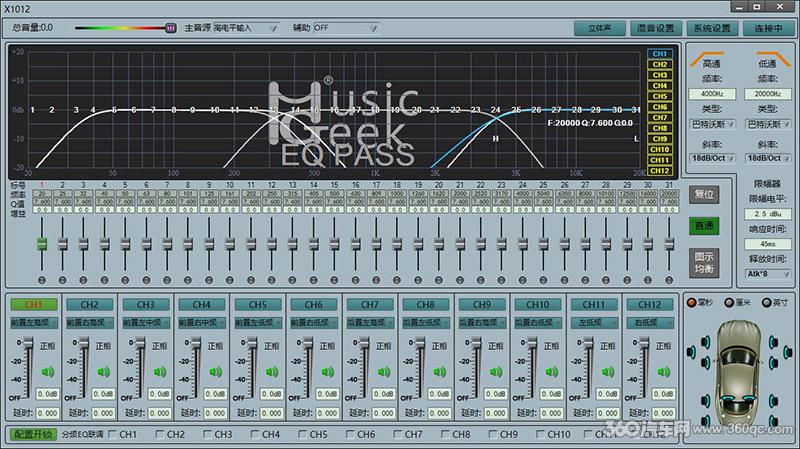This screenshot has height=449, width=800.
Task: Mute CH9 with its green speaker icon
Action: [x=496, y=372]
